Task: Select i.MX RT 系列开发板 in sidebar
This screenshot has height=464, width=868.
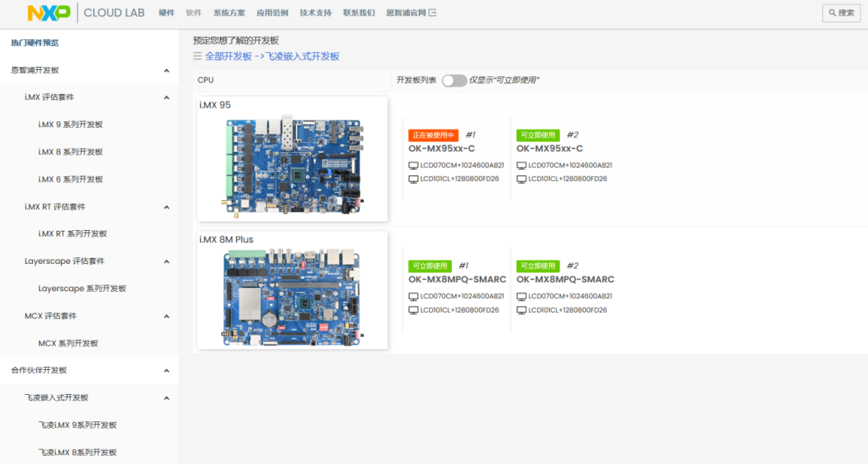Action: (72, 234)
